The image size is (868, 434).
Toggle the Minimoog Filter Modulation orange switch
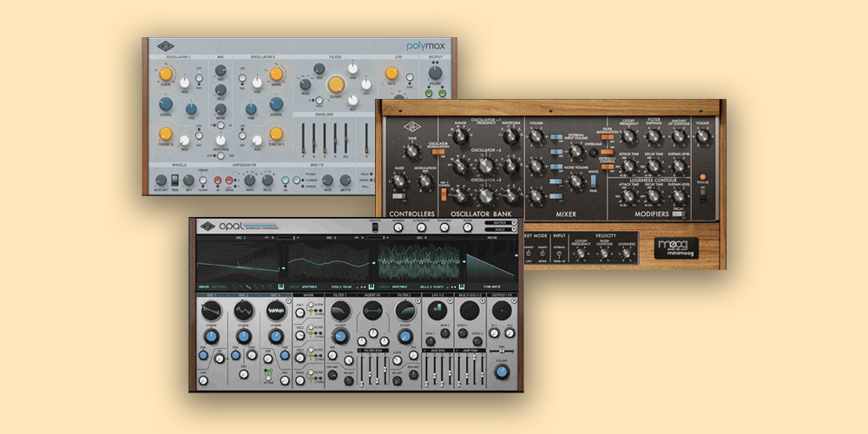(x=608, y=137)
